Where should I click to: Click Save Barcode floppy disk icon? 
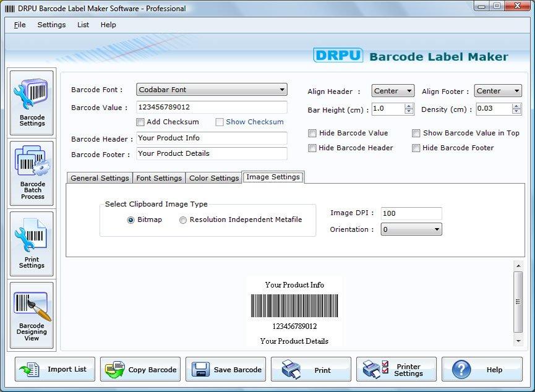[x=200, y=370]
